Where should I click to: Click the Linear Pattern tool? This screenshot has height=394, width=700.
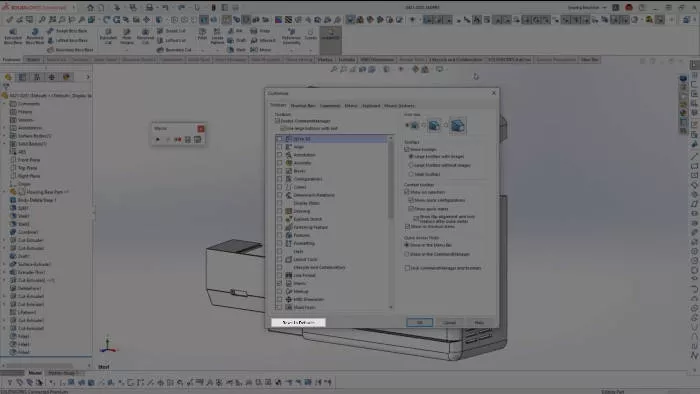pyautogui.click(x=217, y=36)
